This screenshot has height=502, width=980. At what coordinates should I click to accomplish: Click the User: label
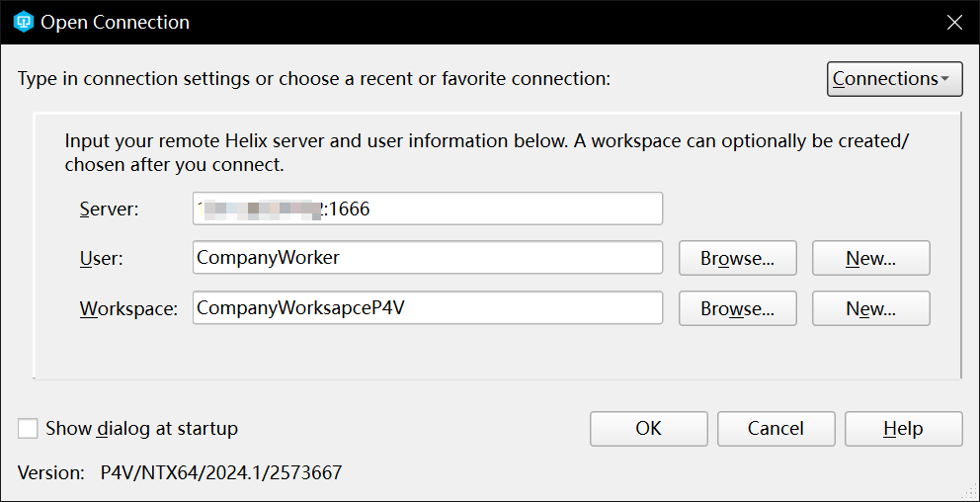click(101, 258)
